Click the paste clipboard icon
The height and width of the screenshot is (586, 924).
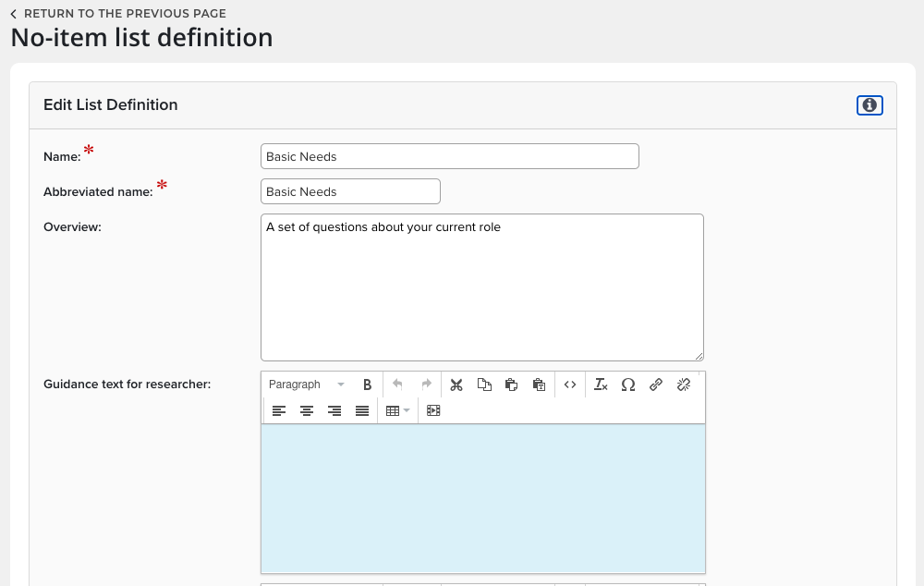(512, 385)
